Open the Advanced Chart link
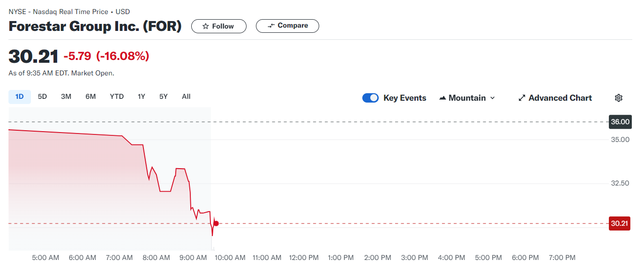Image resolution: width=644 pixels, height=267 pixels. coord(560,98)
